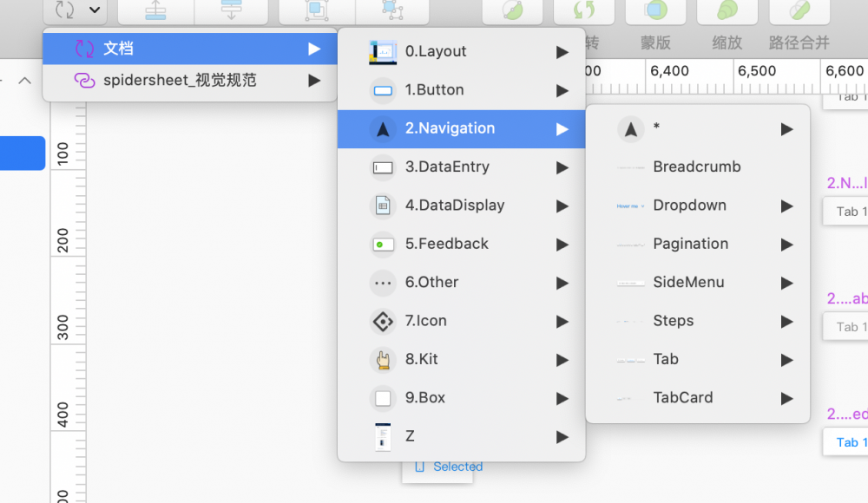Expand the arrow on the Z row
868x503 pixels.
pyautogui.click(x=562, y=437)
